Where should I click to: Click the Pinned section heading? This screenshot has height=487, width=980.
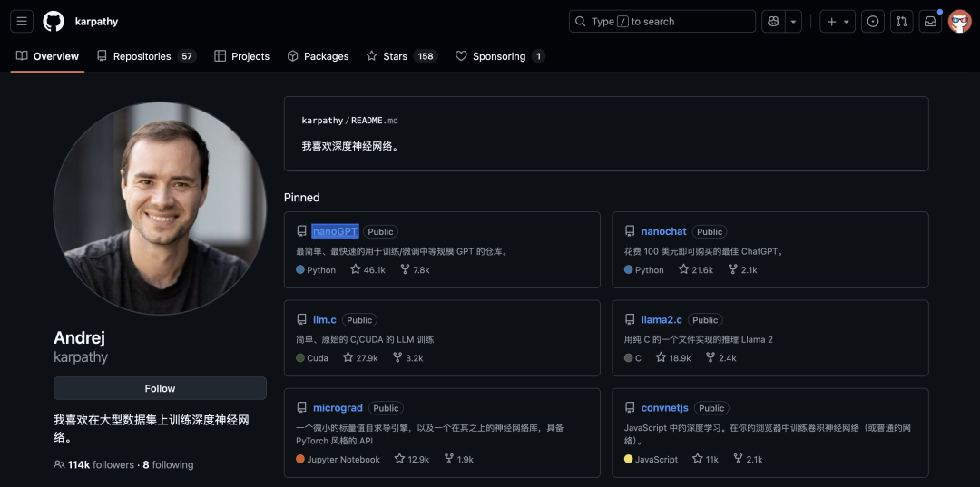pos(302,198)
